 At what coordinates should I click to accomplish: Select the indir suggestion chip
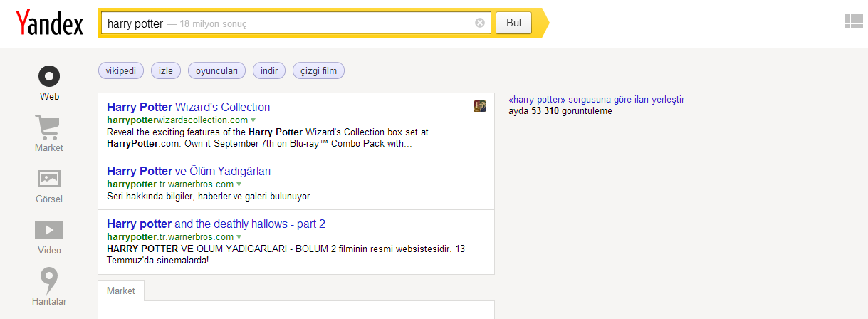(x=269, y=70)
